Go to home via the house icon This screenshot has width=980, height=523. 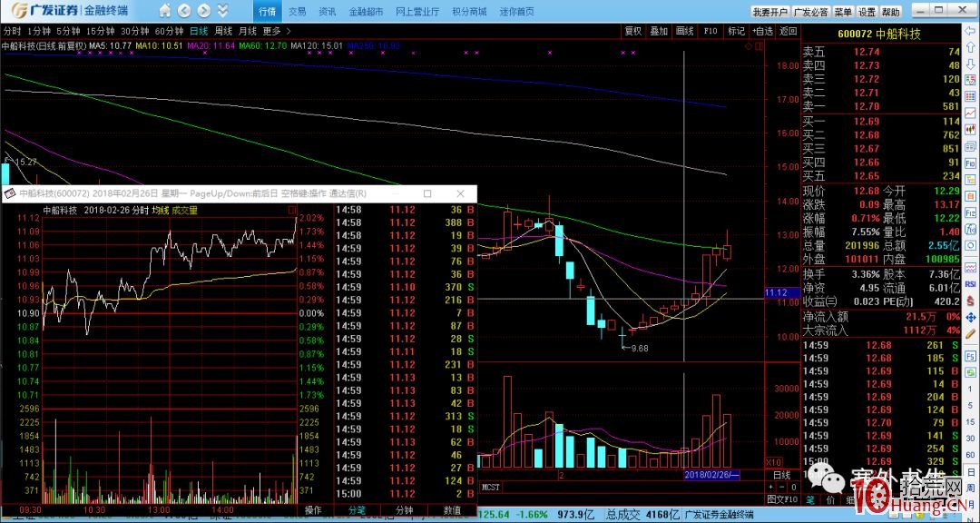165,11
